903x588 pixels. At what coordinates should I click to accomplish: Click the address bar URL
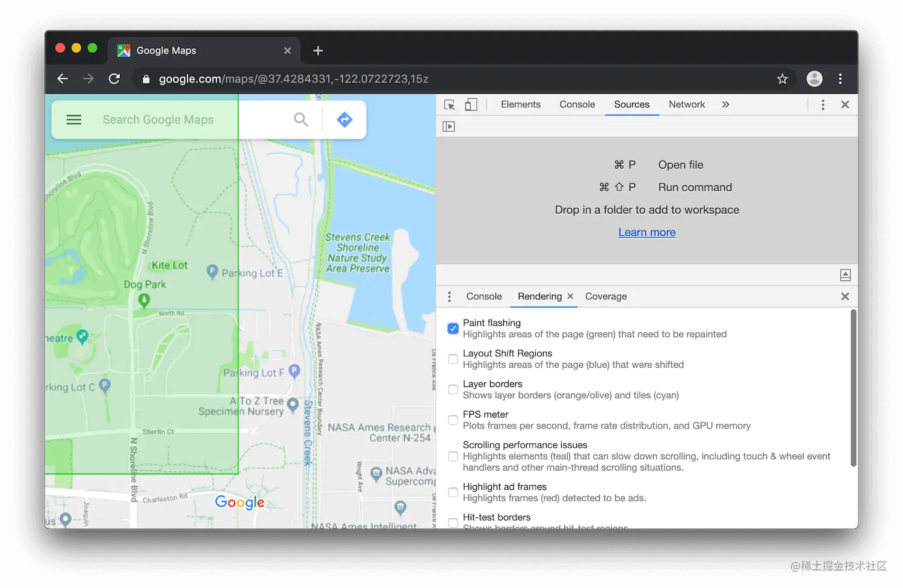[294, 79]
